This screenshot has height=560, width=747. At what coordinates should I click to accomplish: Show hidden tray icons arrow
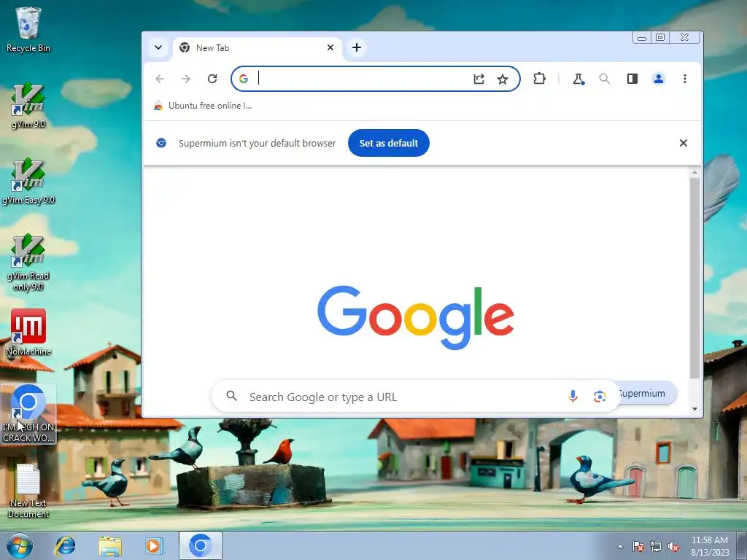pos(620,546)
